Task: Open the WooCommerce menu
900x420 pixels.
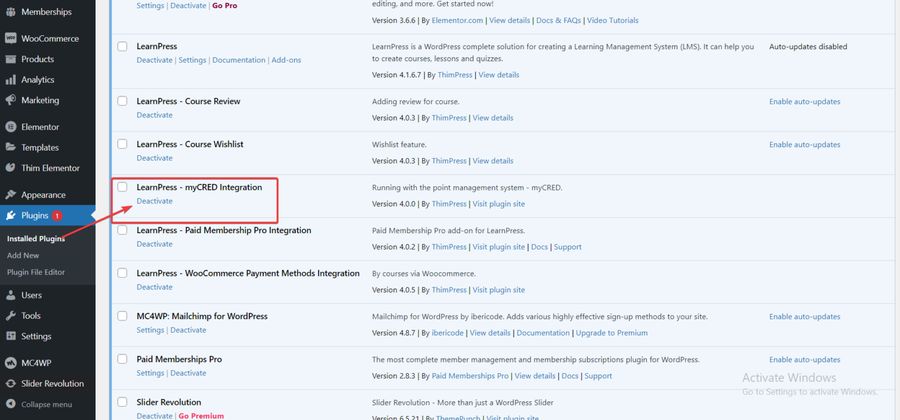Action: coord(48,38)
